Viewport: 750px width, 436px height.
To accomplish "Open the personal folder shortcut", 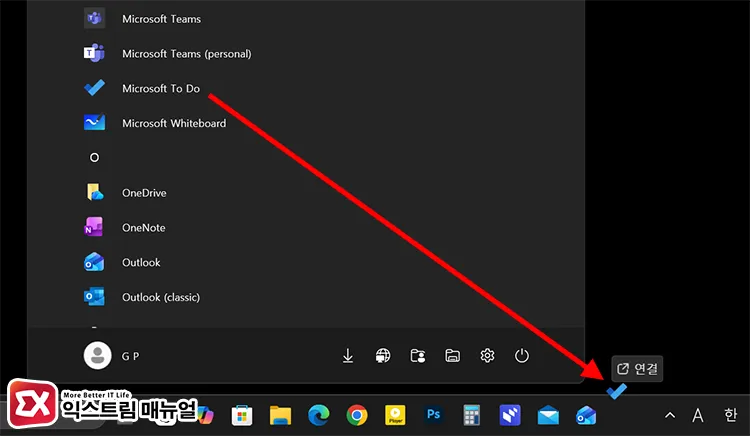I will [x=418, y=356].
